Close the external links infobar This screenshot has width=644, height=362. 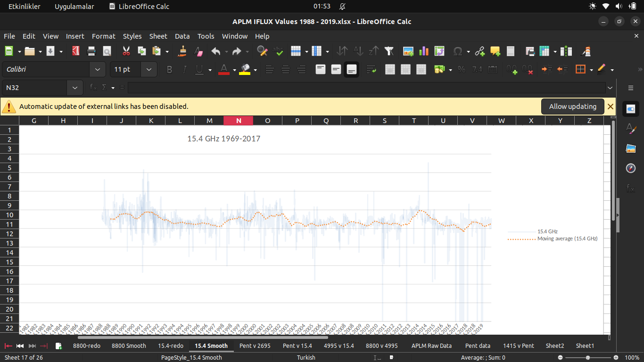[611, 107]
